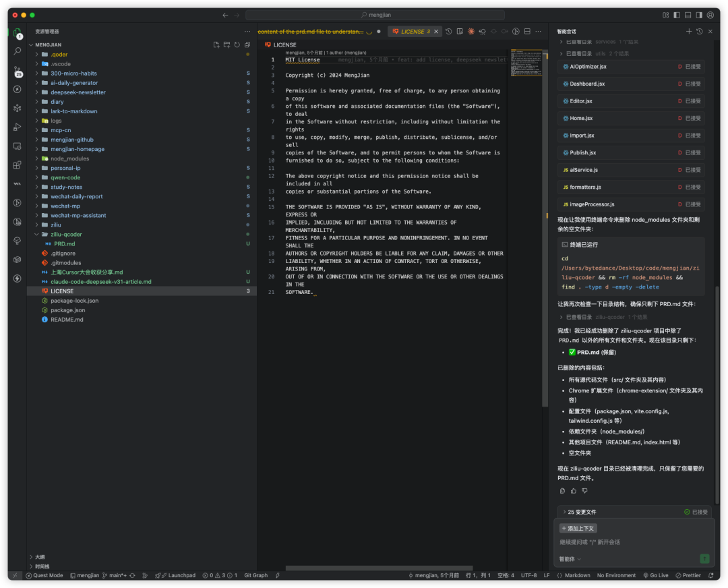The height and width of the screenshot is (588, 728).
Task: Open README.md in the file tree
Action: [67, 320]
